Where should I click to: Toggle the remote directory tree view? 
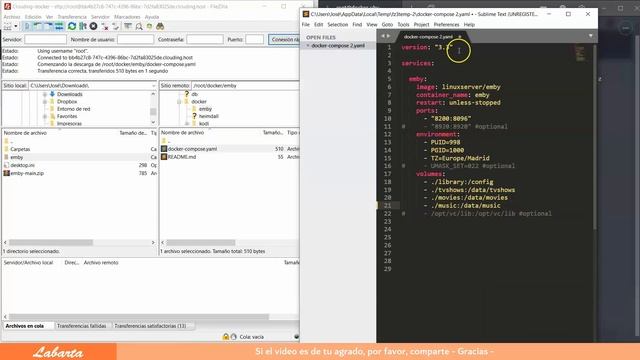pos(49,26)
